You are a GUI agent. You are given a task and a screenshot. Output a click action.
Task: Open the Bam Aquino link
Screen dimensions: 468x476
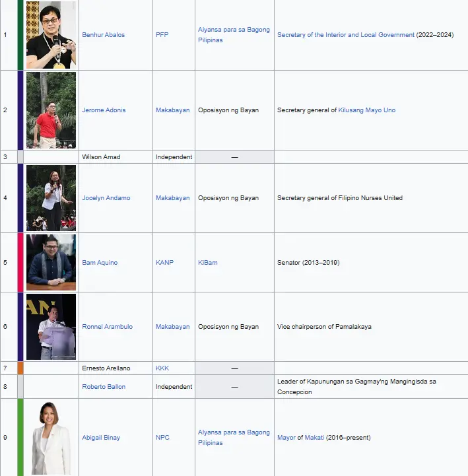click(100, 262)
